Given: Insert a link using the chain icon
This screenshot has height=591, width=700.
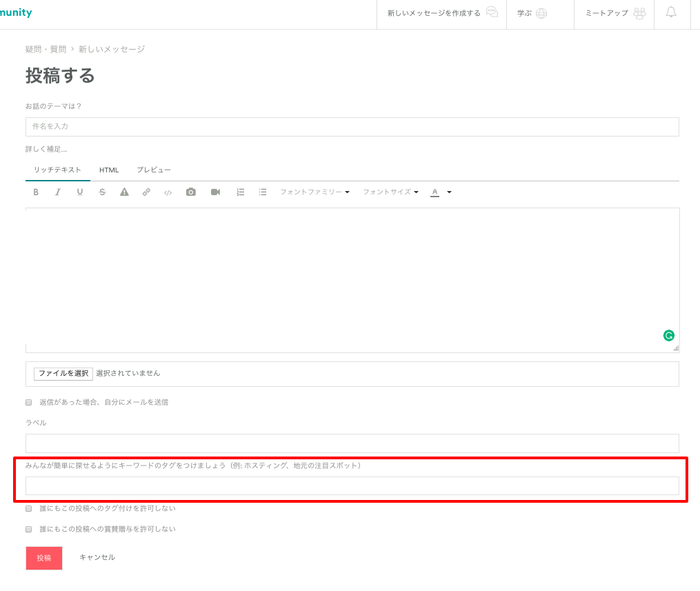Looking at the screenshot, I should pos(146,192).
